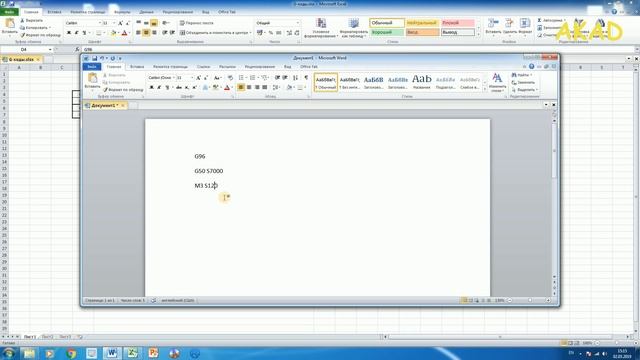Open Word from Windows taskbar
Viewport: 640px width, 360px height.
(x=112, y=353)
